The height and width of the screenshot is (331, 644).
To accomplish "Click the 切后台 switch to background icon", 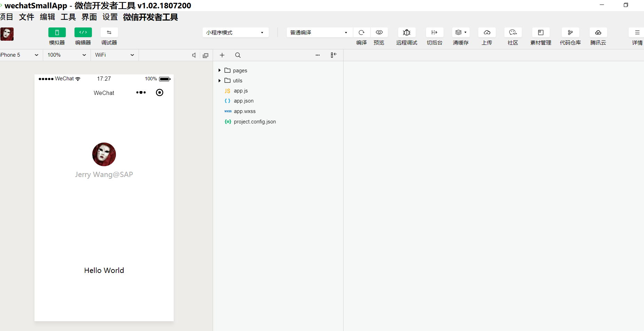I will (434, 32).
